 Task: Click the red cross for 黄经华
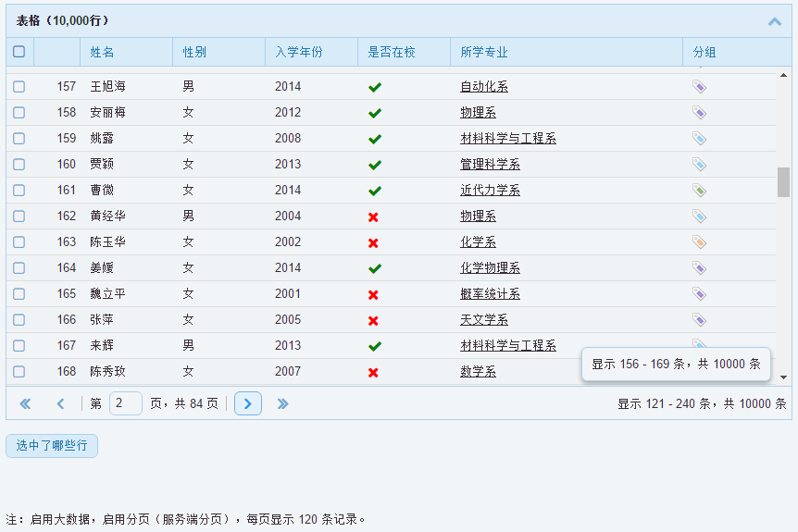pos(374,217)
